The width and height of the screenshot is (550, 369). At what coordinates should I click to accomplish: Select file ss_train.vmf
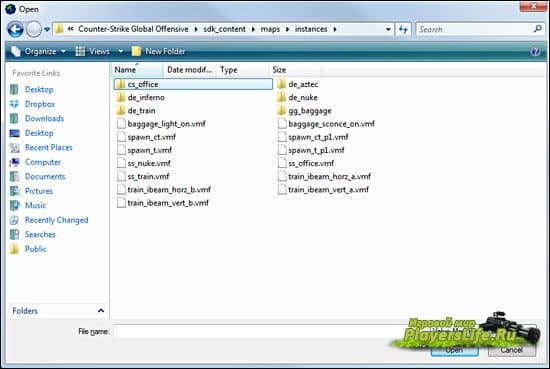coord(143,176)
